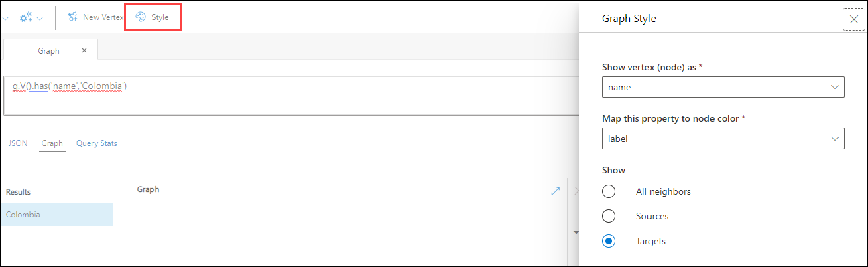The image size is (868, 267).
Task: Click the New Vertex icon
Action: coord(72,17)
